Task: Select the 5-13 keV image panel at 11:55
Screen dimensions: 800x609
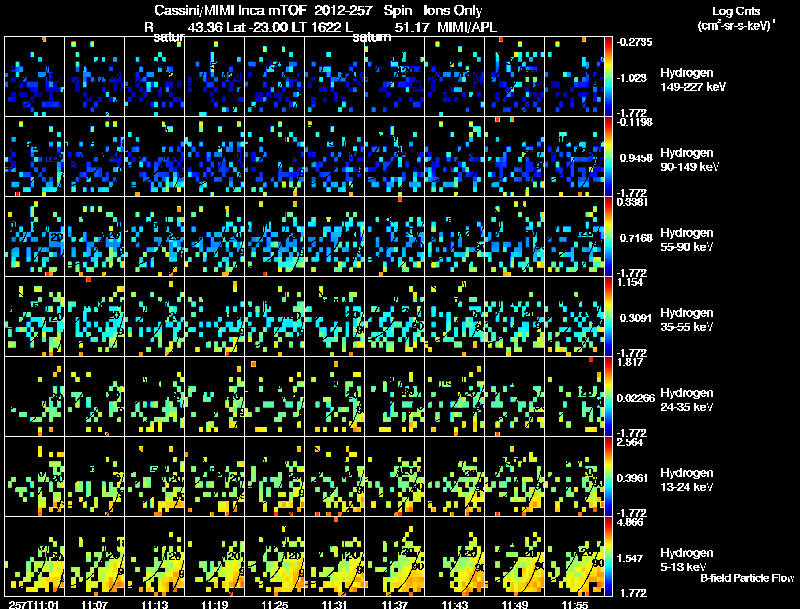Action: tap(574, 557)
